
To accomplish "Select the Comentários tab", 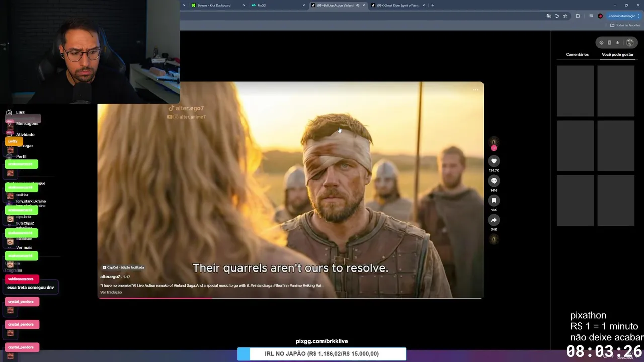I will coord(577,54).
